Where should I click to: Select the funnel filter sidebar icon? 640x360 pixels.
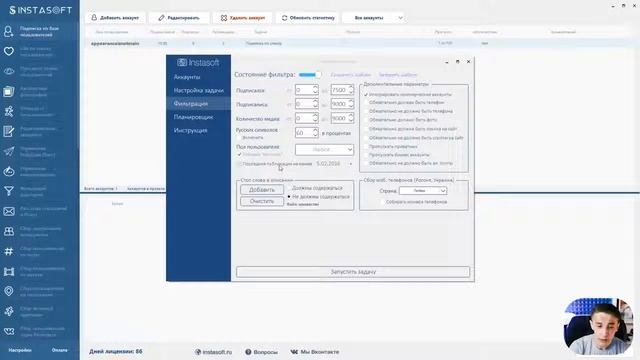(9, 191)
